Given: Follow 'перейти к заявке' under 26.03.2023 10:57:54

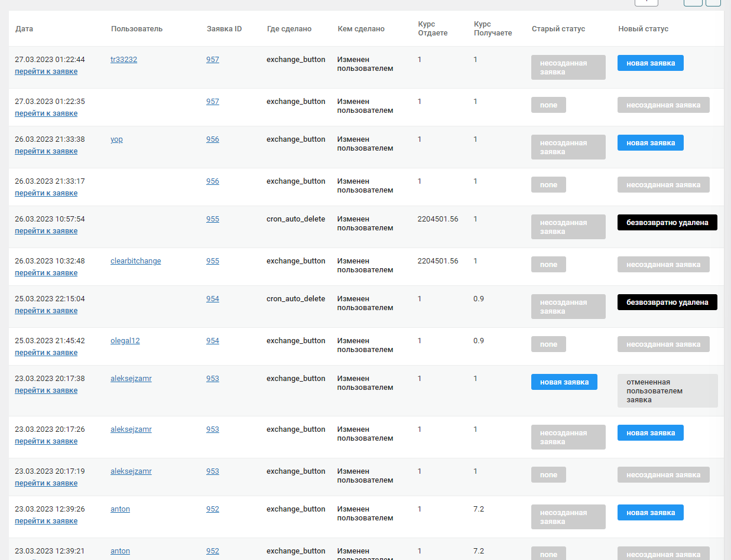Looking at the screenshot, I should (x=46, y=231).
